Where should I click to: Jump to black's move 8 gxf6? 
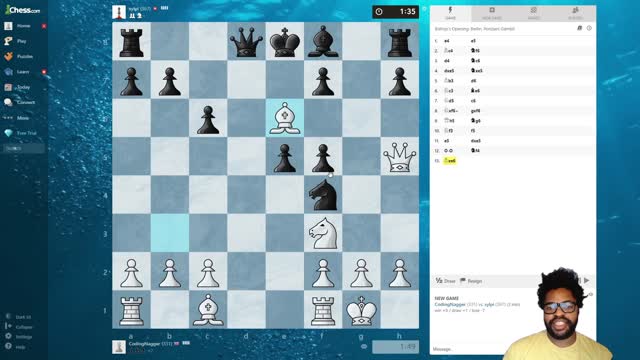pos(476,111)
